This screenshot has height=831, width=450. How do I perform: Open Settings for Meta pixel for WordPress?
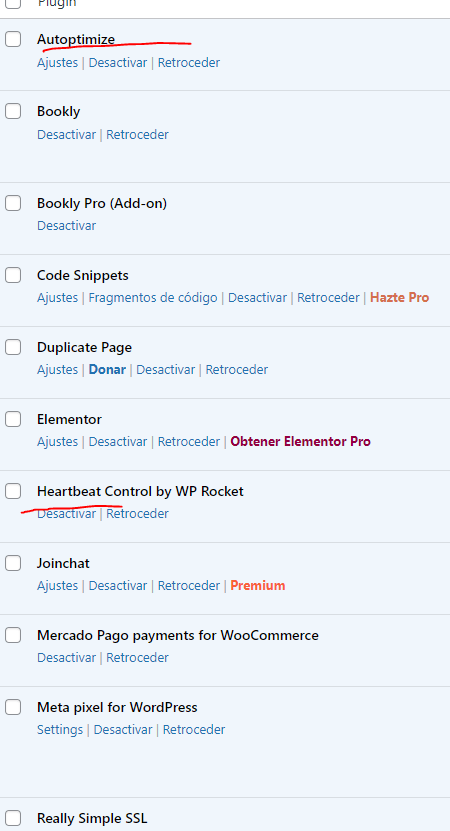pos(60,730)
